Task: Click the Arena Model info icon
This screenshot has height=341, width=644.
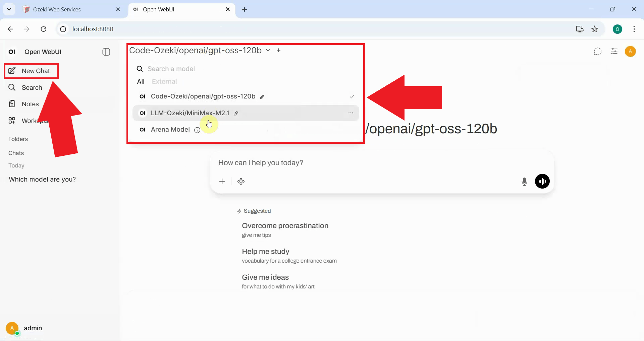Action: (197, 130)
